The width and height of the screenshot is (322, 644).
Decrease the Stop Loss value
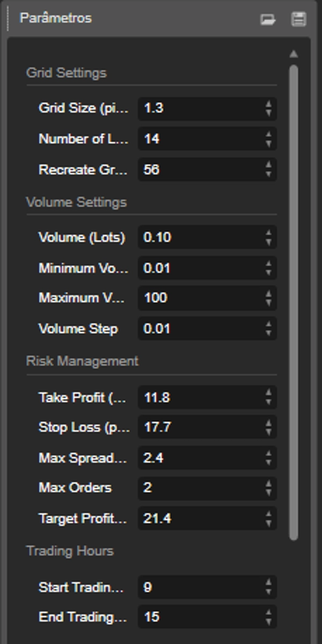pyautogui.click(x=268, y=432)
